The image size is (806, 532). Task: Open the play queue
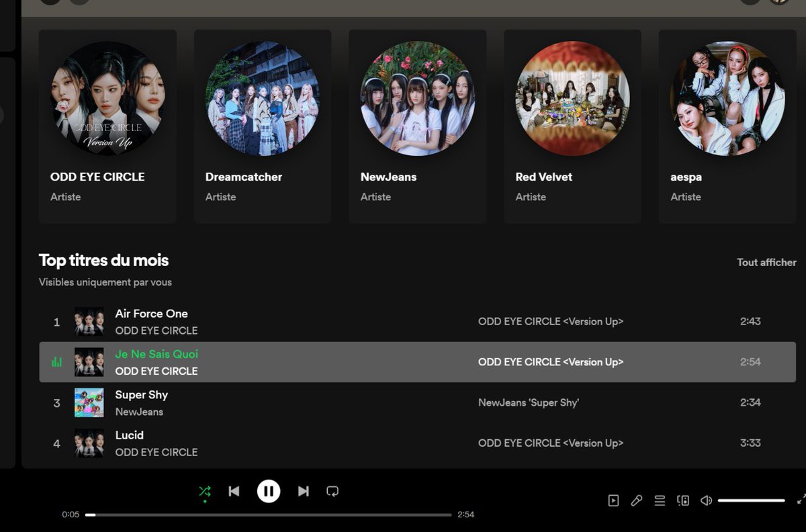660,500
